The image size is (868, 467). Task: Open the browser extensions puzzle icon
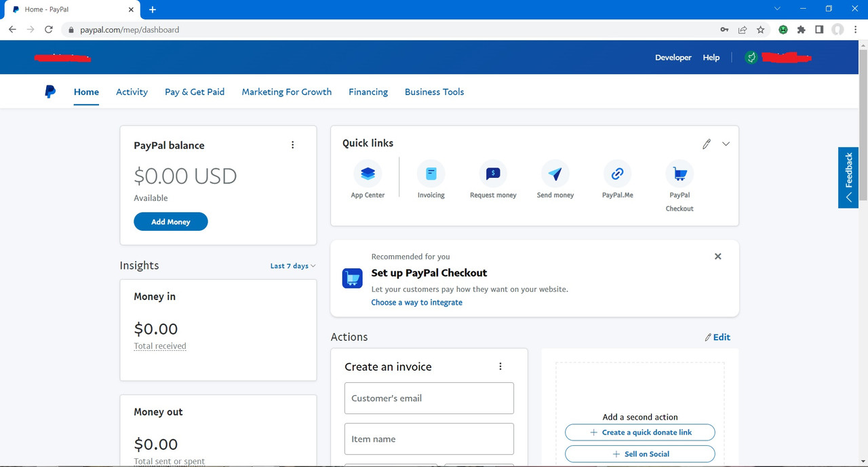click(802, 30)
